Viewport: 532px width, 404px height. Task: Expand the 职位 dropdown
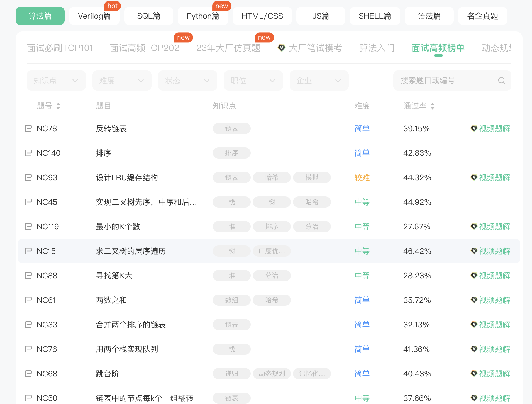(253, 81)
